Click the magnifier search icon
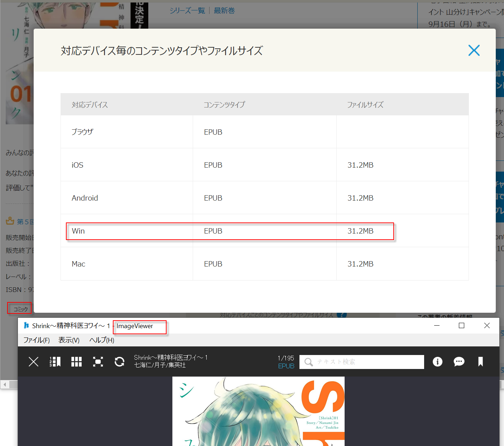Screen dimensions: 504x446 (x=308, y=362)
